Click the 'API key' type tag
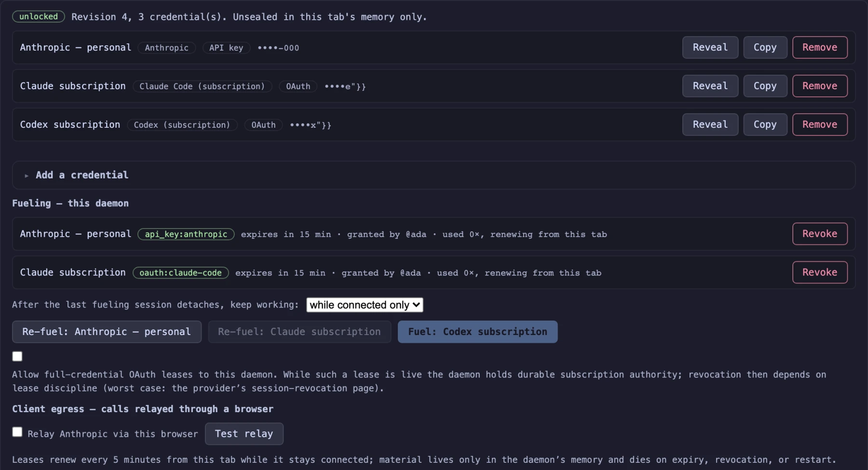The image size is (868, 470). (x=226, y=48)
